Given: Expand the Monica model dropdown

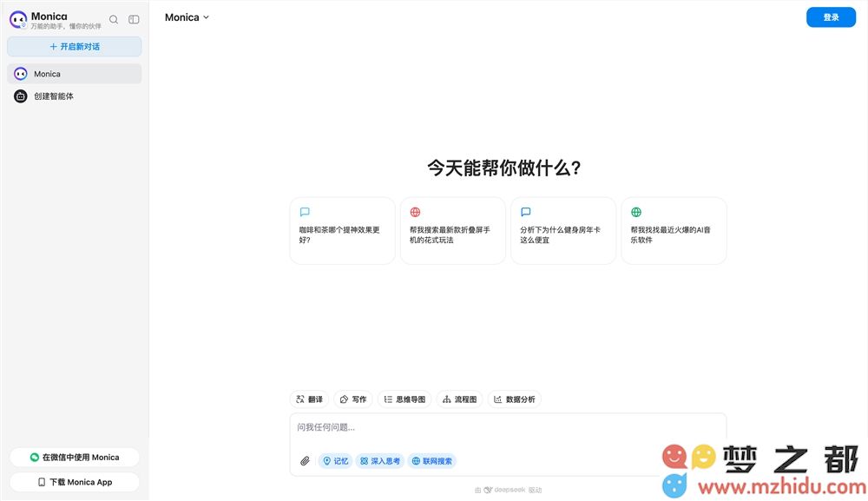Looking at the screenshot, I should point(187,17).
